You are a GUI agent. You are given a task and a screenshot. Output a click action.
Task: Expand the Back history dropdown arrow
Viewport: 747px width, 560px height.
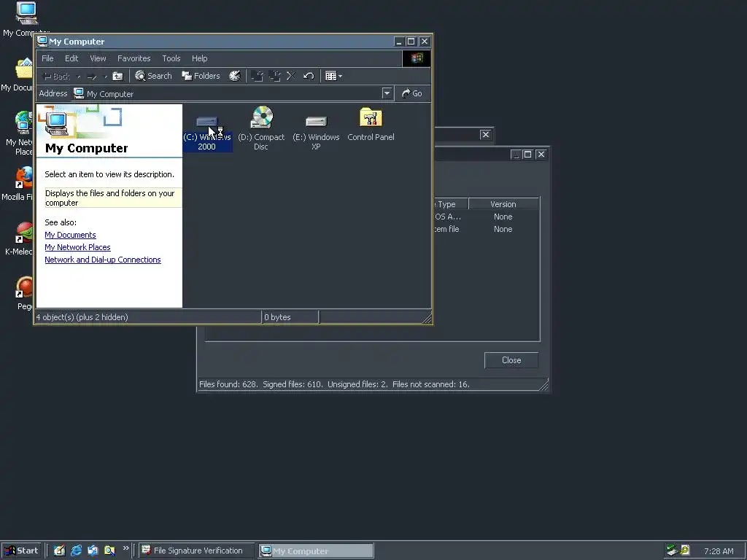(x=79, y=76)
